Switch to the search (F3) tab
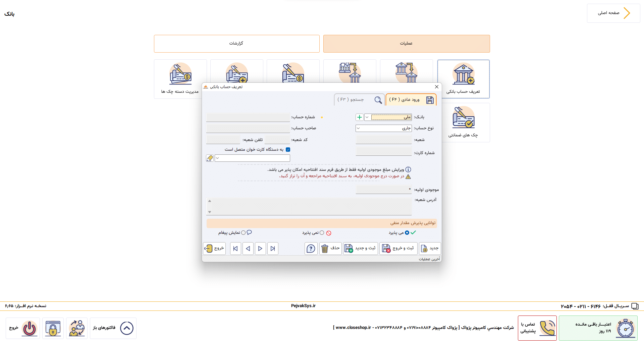This screenshot has width=644, height=345. (x=359, y=100)
